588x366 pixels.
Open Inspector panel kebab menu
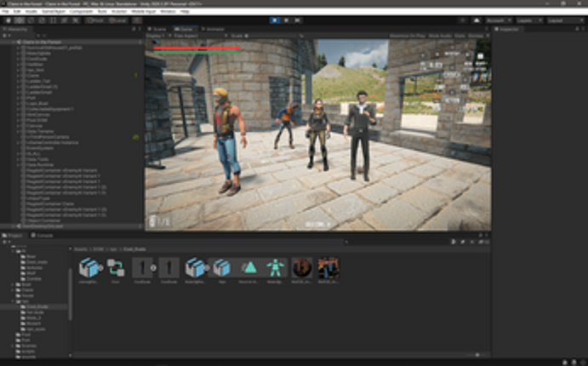pyautogui.click(x=583, y=29)
